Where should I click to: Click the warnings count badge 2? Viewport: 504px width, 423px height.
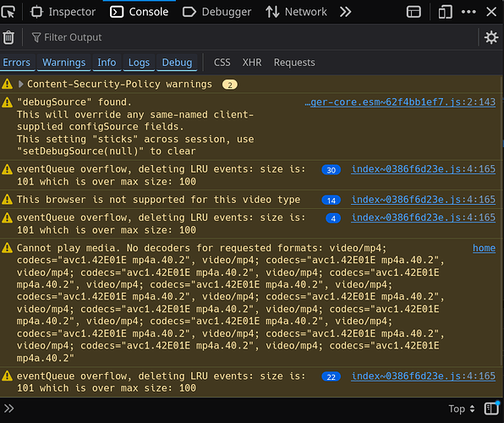coord(230,85)
